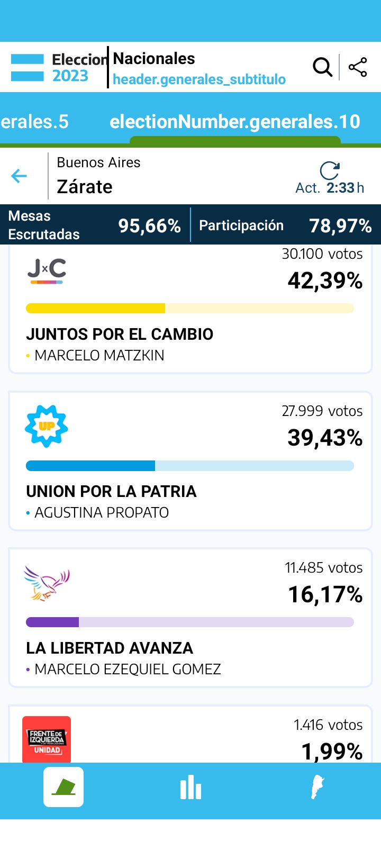Select the Zárate district title
Viewport: 381px width, 868px height.
click(85, 187)
